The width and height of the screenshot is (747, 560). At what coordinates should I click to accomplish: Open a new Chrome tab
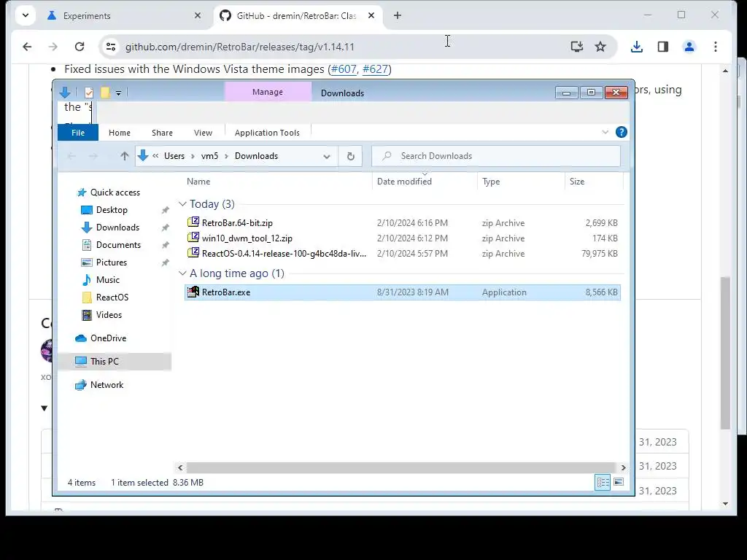pyautogui.click(x=398, y=16)
